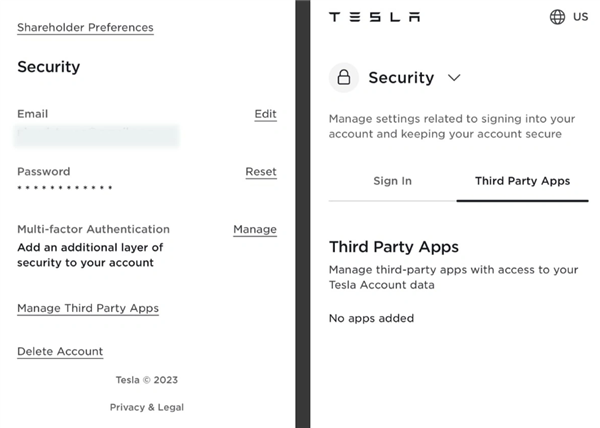Image resolution: width=600 pixels, height=428 pixels.
Task: Click the masked password dots
Action: pos(65,188)
